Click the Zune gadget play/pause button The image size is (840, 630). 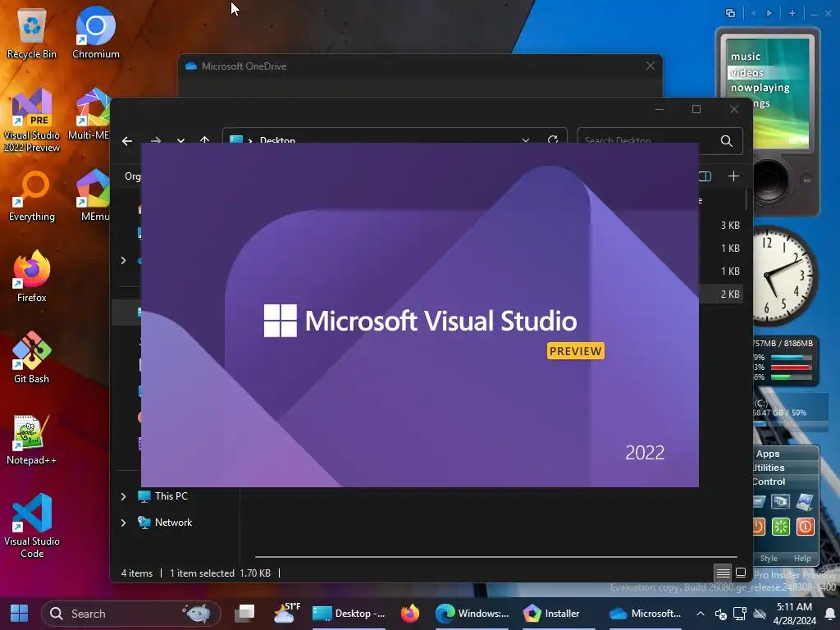tap(806, 180)
